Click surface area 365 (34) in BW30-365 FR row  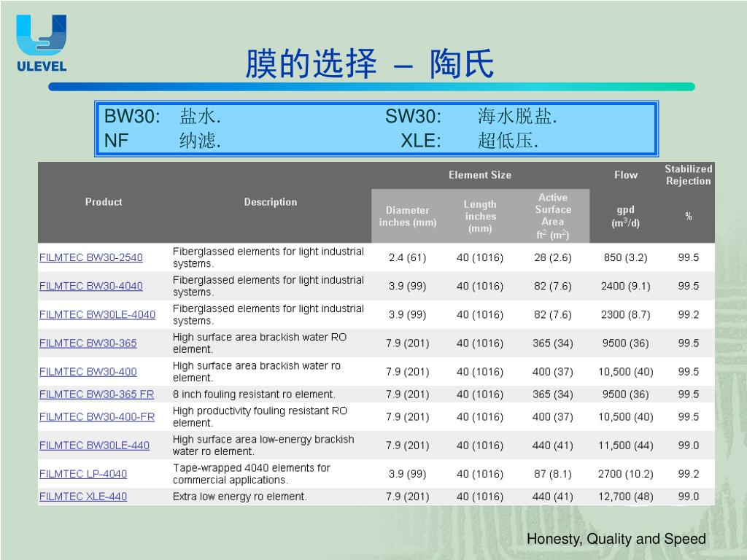(553, 394)
